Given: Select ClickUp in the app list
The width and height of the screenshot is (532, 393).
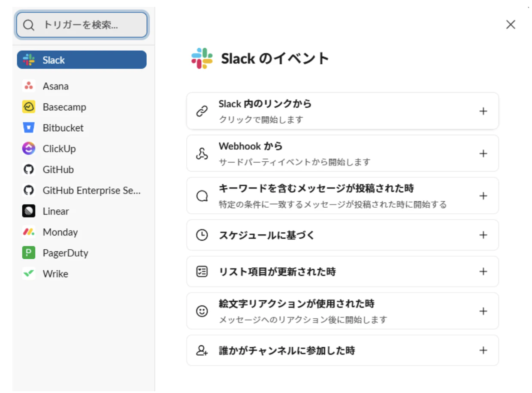Looking at the screenshot, I should (x=82, y=148).
